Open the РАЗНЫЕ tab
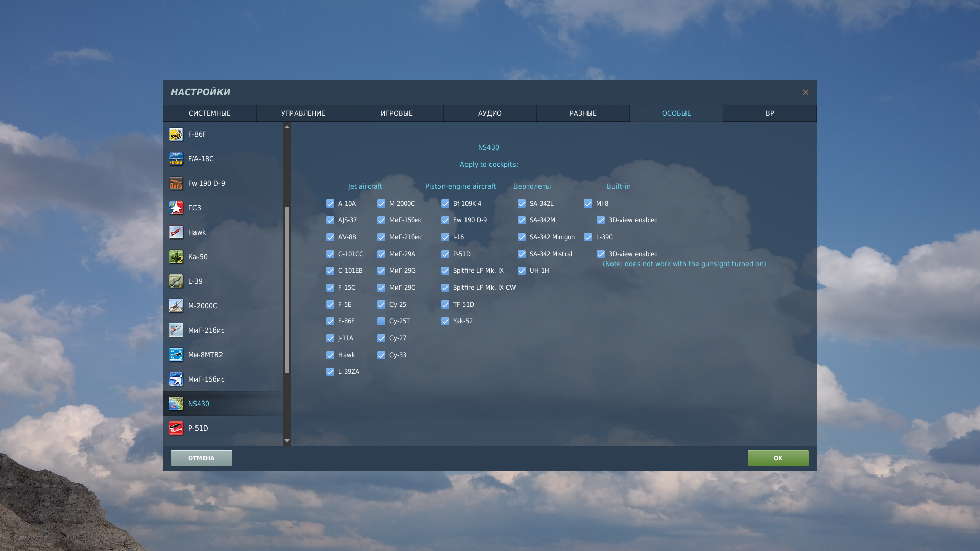This screenshot has width=980, height=551. pos(583,113)
